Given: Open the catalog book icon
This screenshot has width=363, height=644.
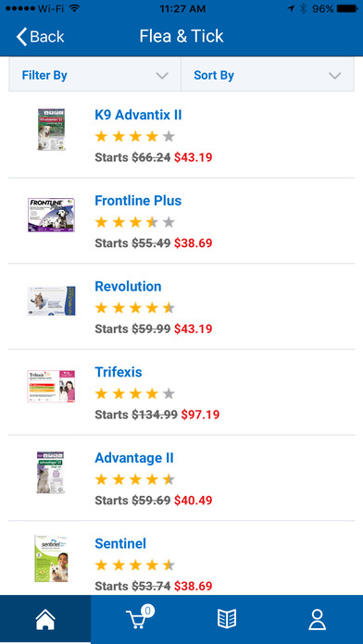Looking at the screenshot, I should [227, 619].
